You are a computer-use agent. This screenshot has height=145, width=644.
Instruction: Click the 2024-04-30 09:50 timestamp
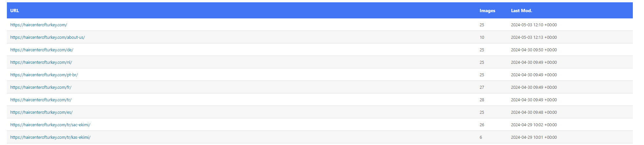pos(534,50)
